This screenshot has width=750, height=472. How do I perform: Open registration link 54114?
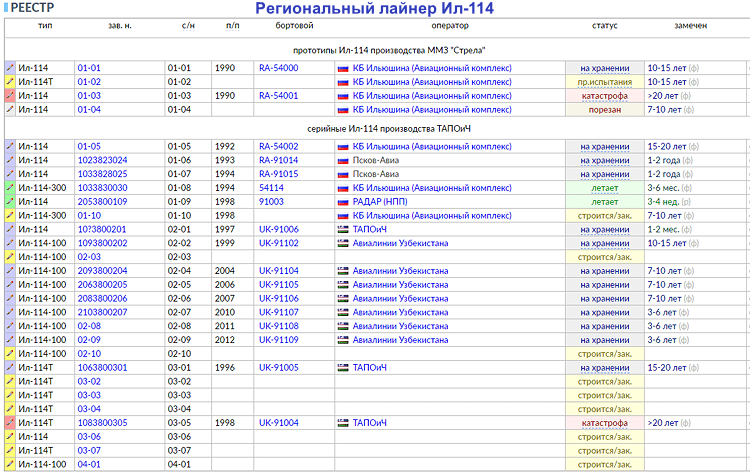point(271,188)
